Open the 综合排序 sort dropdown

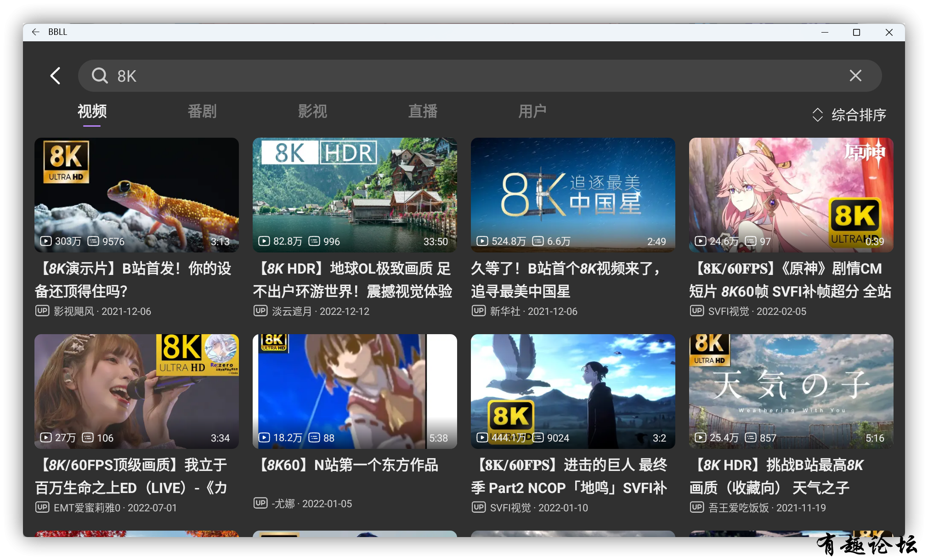click(x=849, y=115)
